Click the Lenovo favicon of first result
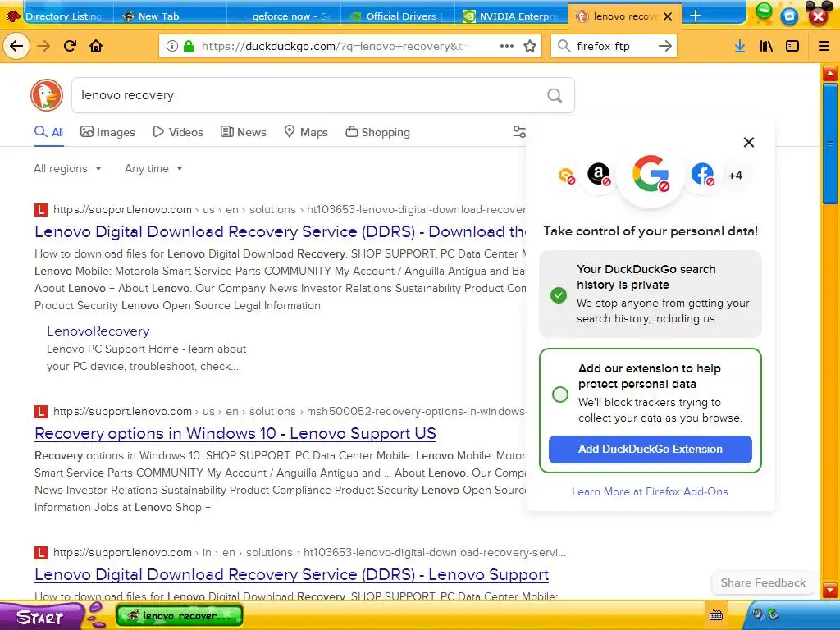The height and width of the screenshot is (630, 840). coord(41,209)
